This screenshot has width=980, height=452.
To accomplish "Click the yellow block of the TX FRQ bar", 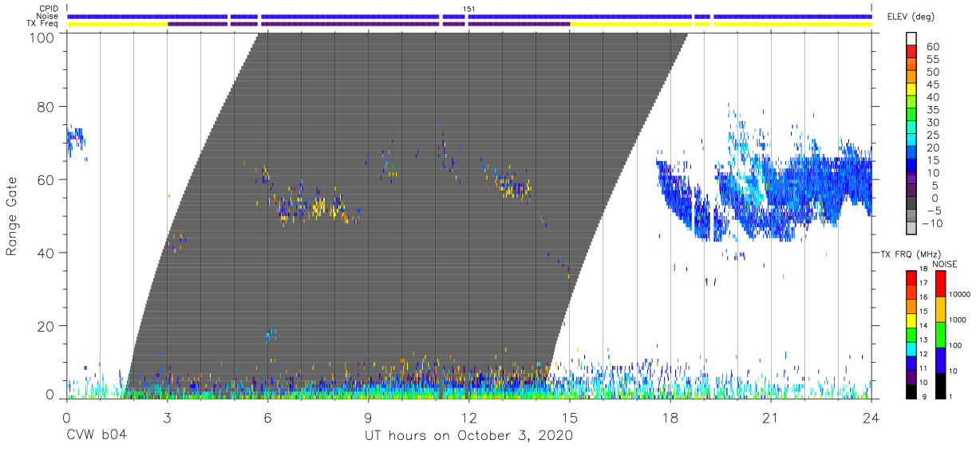I will tap(911, 320).
